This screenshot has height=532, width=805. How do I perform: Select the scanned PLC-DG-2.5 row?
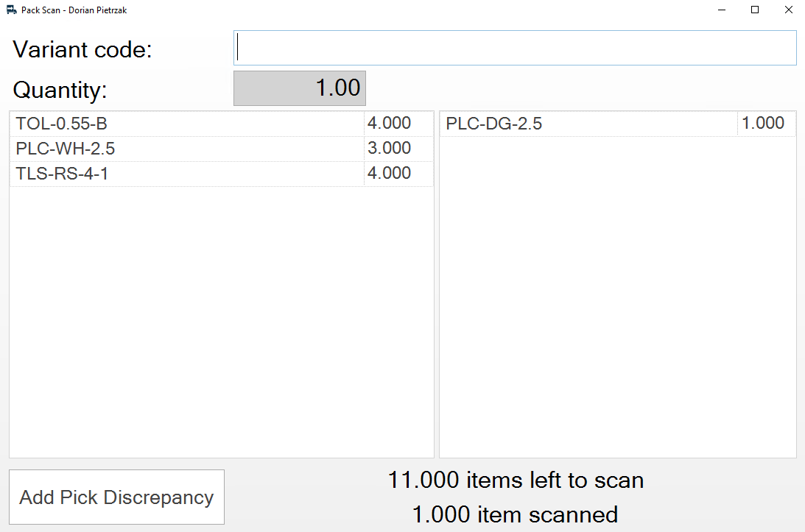618,124
